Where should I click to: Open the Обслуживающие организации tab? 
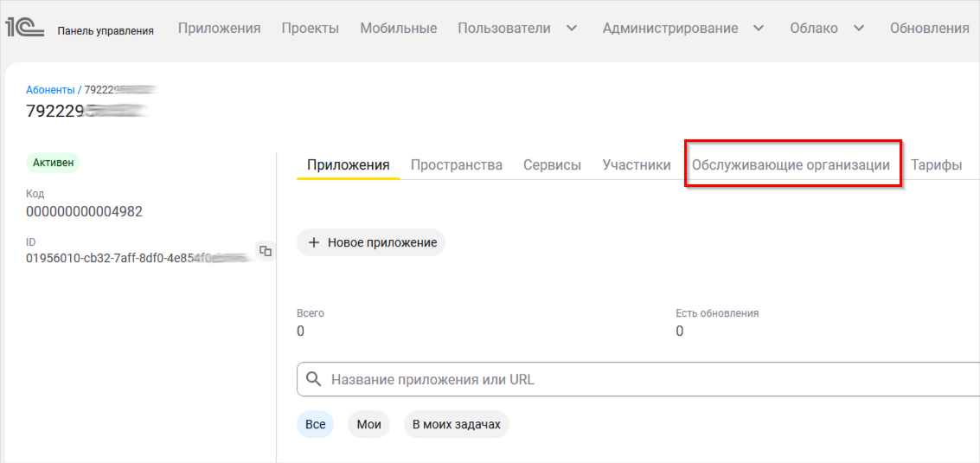click(x=791, y=165)
